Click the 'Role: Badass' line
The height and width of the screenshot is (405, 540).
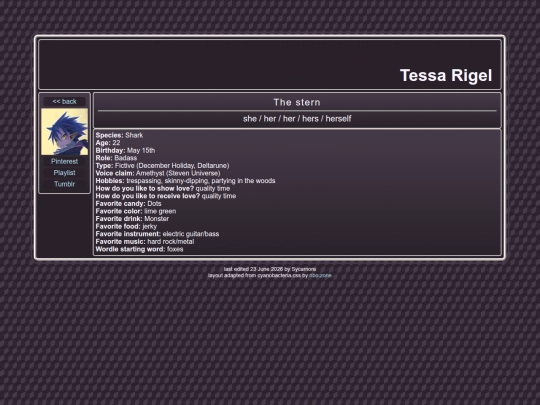click(116, 158)
